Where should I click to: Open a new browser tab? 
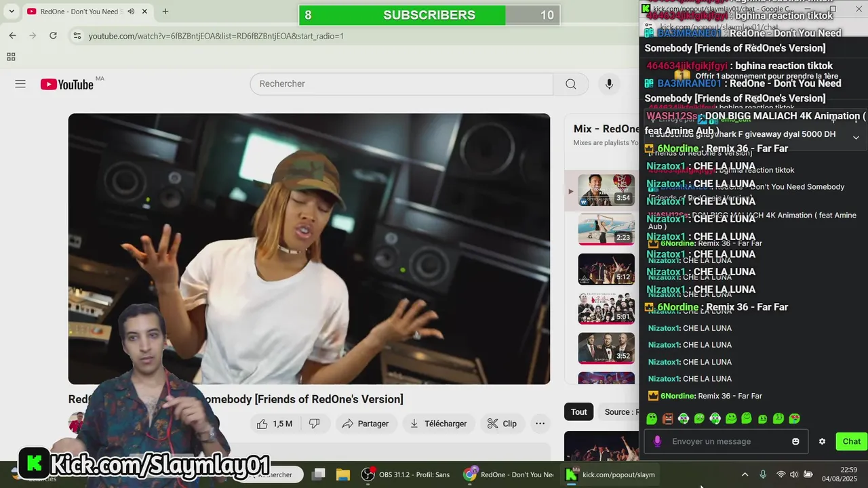click(165, 12)
